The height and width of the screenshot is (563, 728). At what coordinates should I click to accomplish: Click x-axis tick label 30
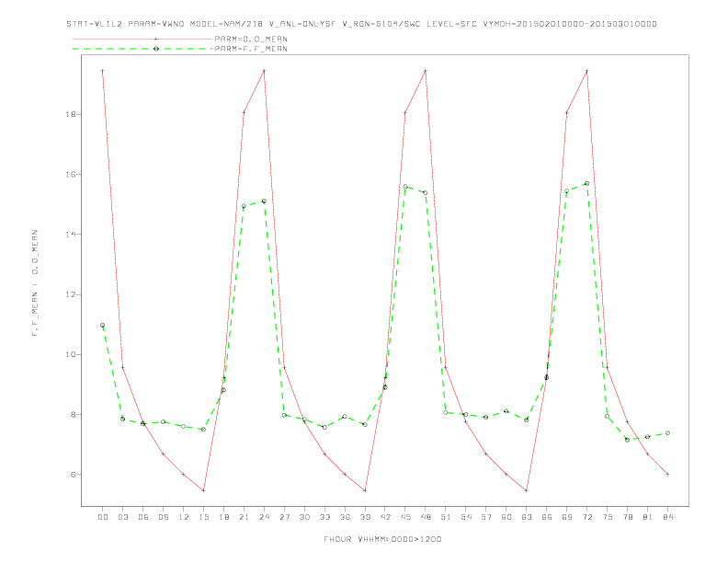click(x=304, y=517)
